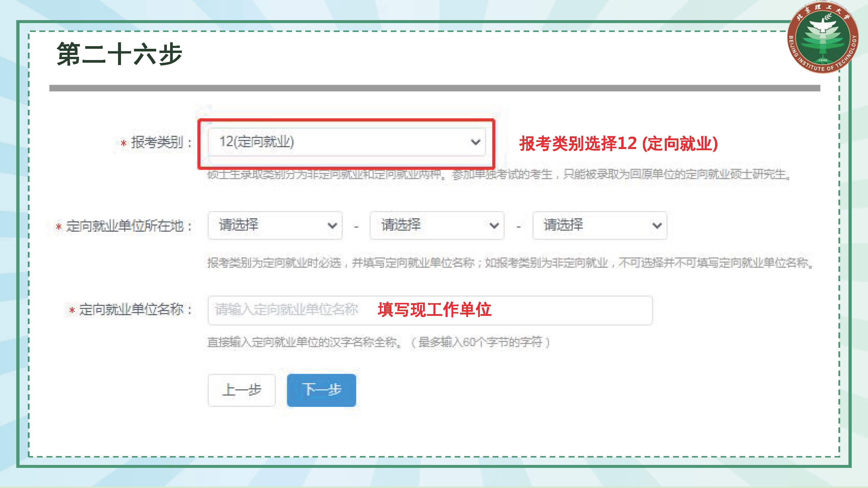Click the 第二十六步 slide heading
Screen dimensions: 868x488
pos(119,54)
